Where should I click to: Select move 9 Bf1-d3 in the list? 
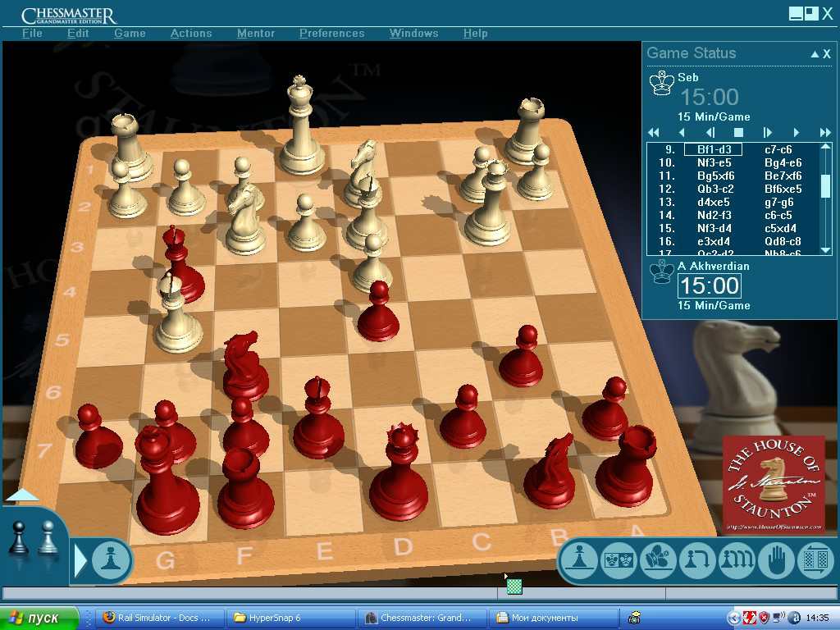click(714, 149)
